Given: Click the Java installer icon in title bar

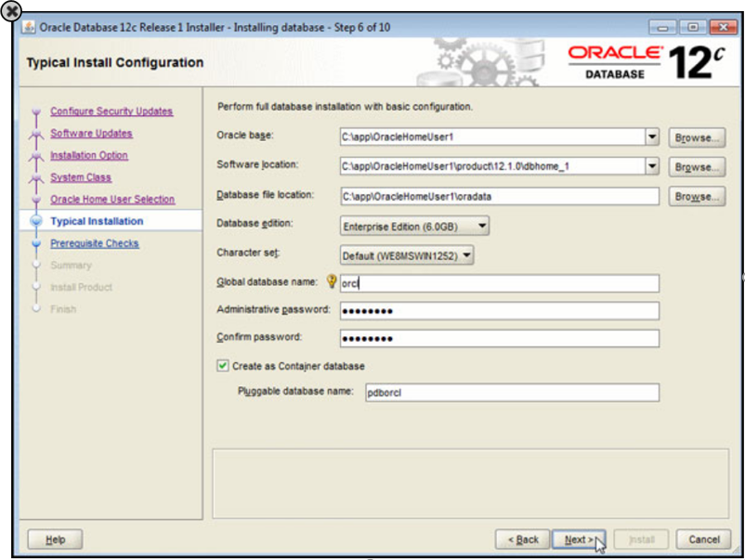Looking at the screenshot, I should pos(29,27).
